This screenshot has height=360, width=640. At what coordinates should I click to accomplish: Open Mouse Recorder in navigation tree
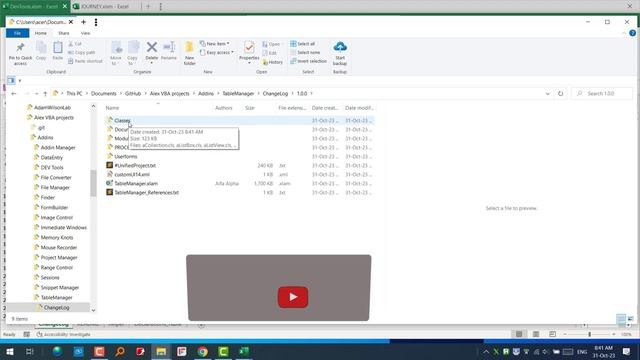59,247
